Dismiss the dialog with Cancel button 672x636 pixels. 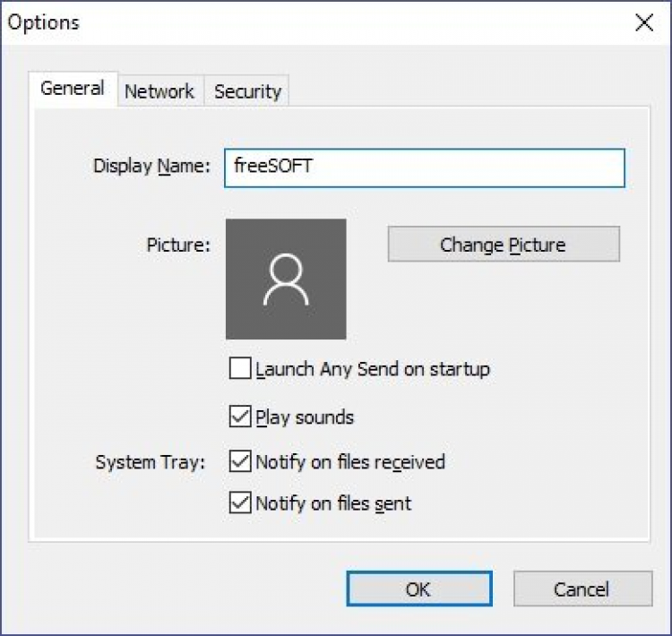point(582,589)
